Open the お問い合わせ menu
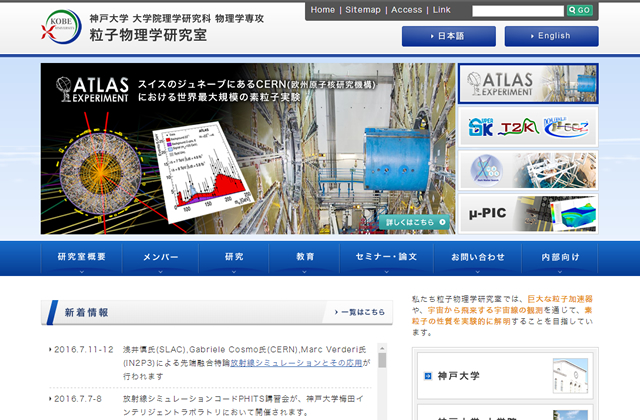The image size is (640, 420). 478,259
